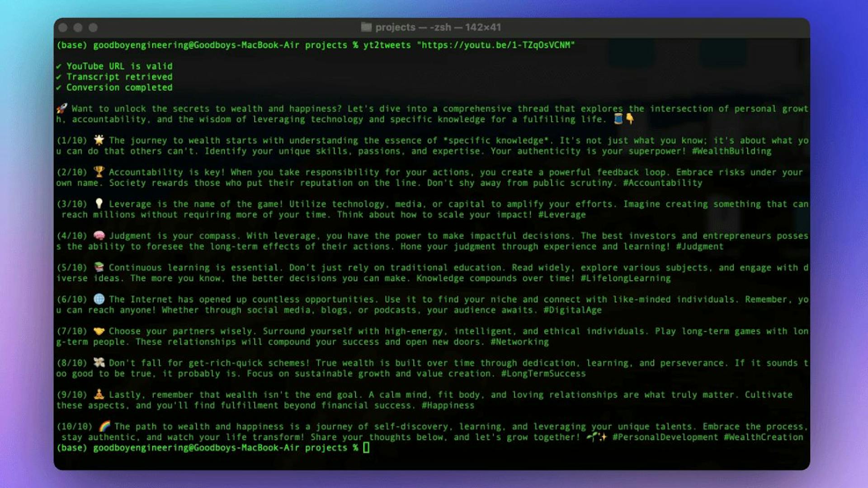This screenshot has height=488, width=868.
Task: Click the #WealthBuilding hashtag
Action: 731,151
